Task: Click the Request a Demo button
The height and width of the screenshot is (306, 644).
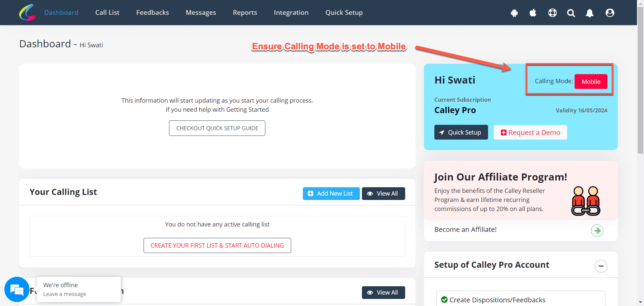Action: tap(530, 133)
